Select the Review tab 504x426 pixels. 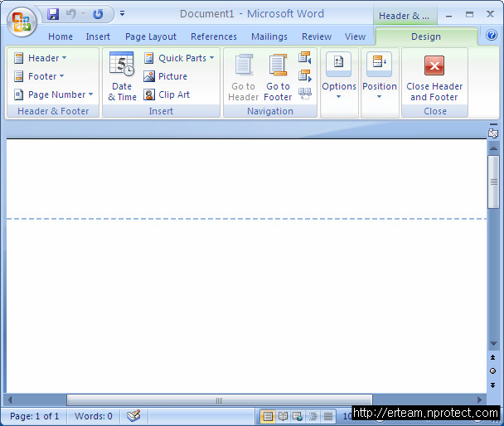[317, 36]
